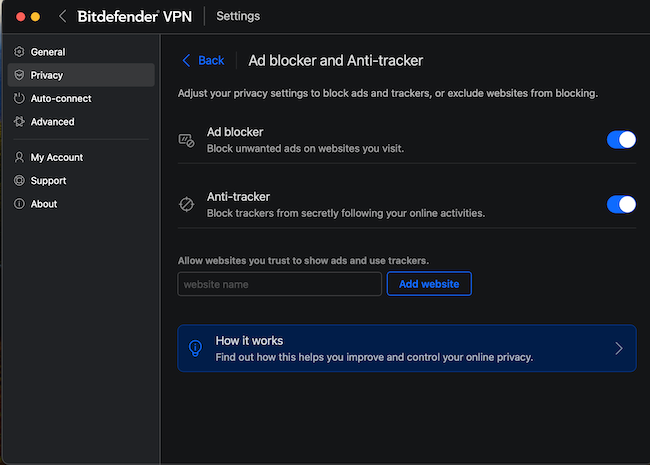Click 'Adjust your privacy settings' description

point(388,93)
